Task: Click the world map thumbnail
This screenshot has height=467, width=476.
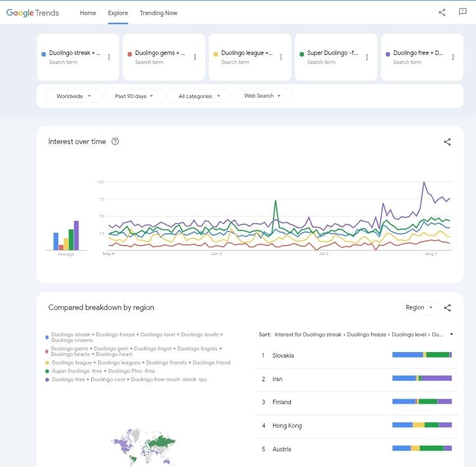Action: (144, 447)
